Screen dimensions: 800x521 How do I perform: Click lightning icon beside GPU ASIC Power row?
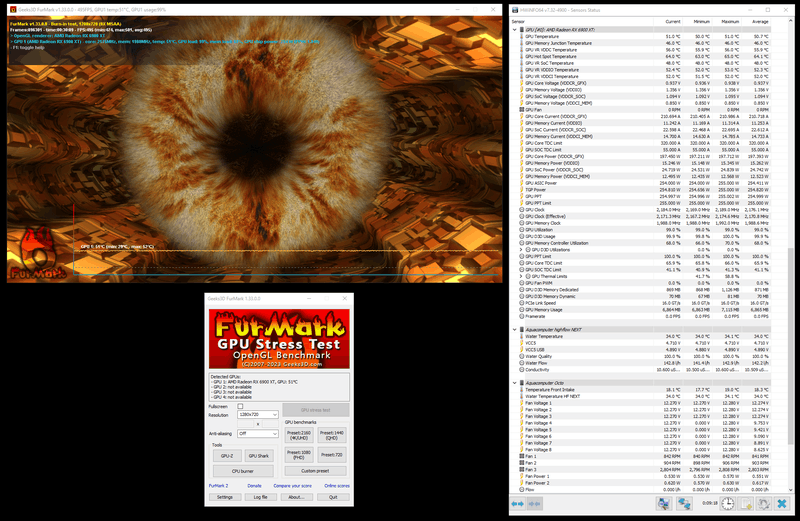(521, 183)
